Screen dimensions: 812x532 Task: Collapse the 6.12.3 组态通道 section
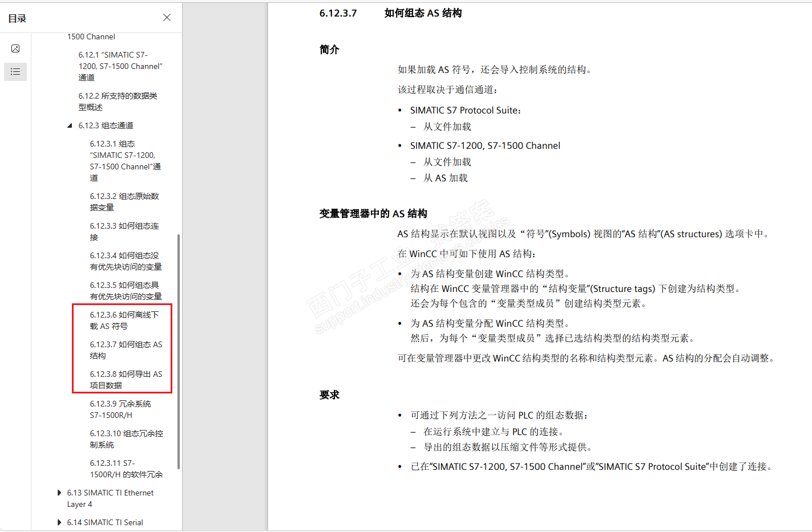pos(70,125)
